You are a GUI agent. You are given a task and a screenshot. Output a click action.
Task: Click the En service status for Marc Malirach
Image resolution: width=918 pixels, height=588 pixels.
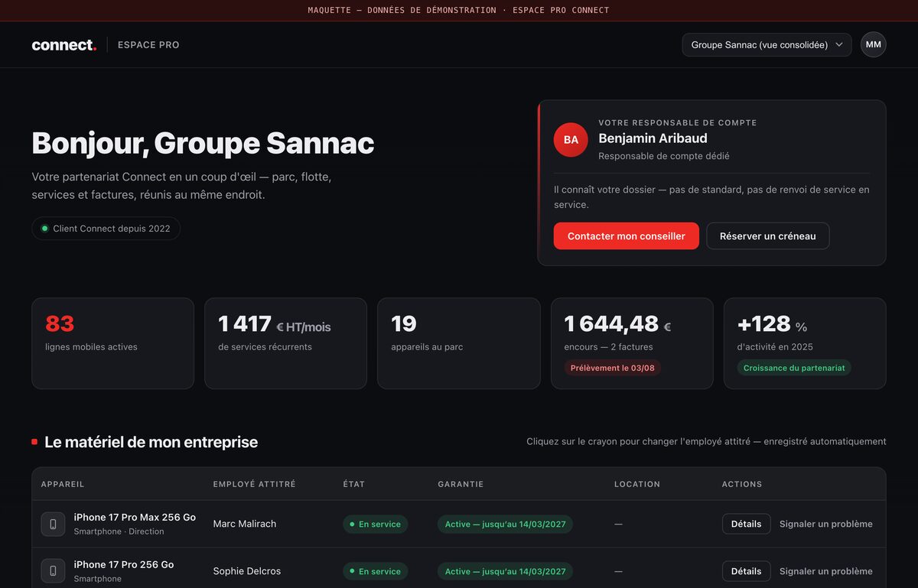[375, 524]
